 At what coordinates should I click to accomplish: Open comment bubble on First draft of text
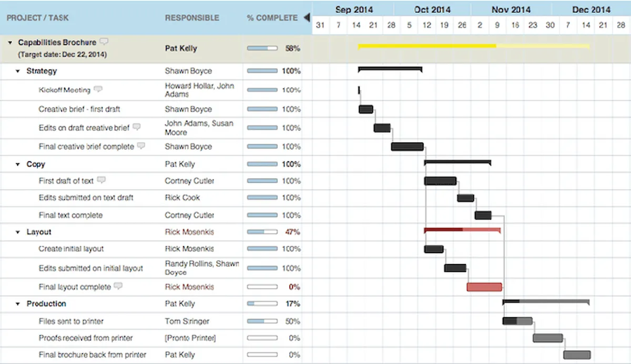pyautogui.click(x=101, y=180)
